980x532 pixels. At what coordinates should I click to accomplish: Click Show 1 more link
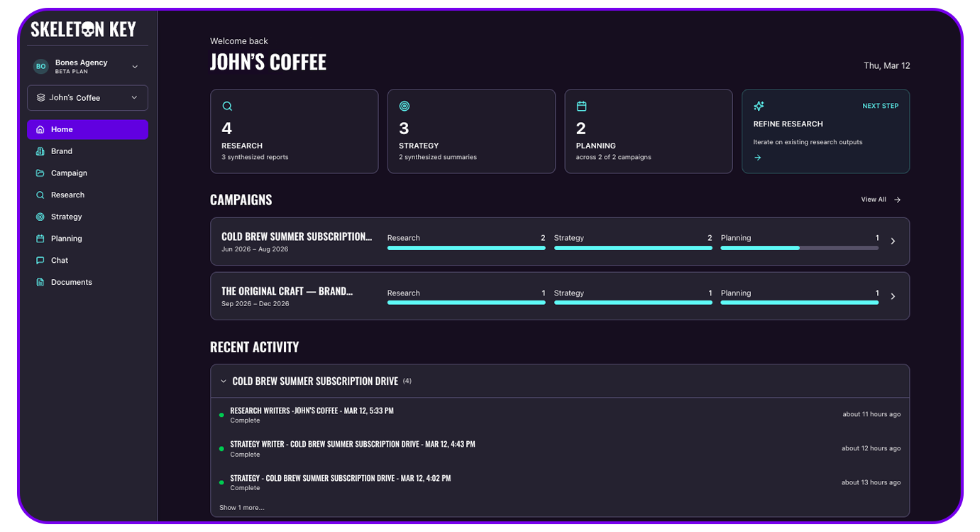241,508
